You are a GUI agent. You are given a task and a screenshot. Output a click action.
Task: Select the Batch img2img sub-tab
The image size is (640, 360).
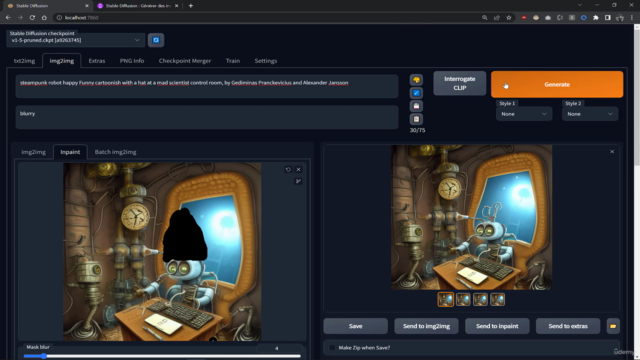(116, 152)
